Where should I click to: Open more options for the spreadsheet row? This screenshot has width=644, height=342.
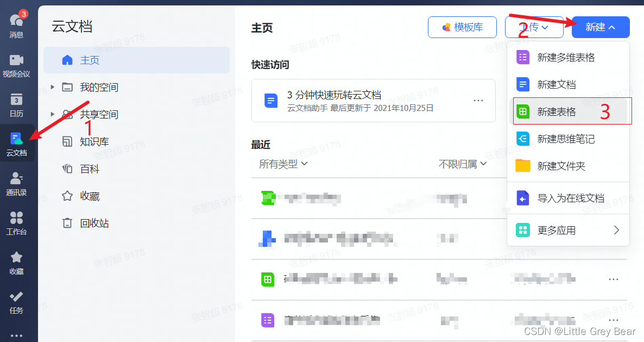pyautogui.click(x=613, y=279)
